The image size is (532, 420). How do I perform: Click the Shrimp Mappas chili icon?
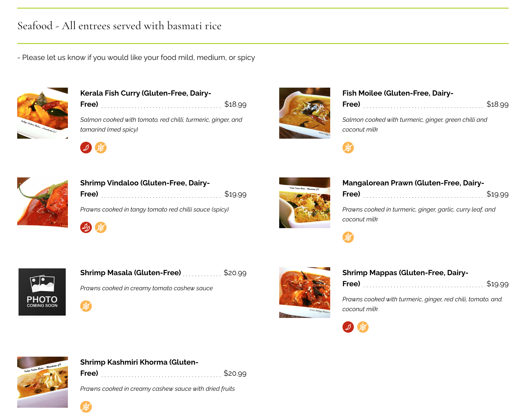(348, 327)
